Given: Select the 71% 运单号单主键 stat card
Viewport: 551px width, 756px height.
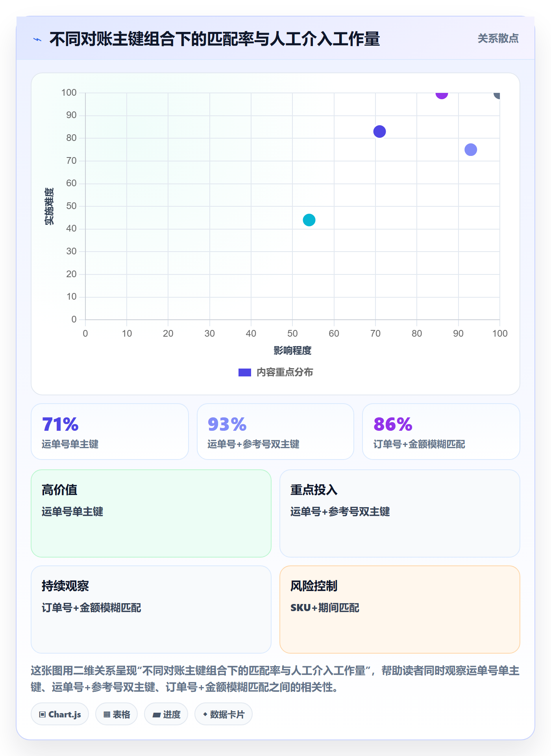Looking at the screenshot, I should 110,432.
